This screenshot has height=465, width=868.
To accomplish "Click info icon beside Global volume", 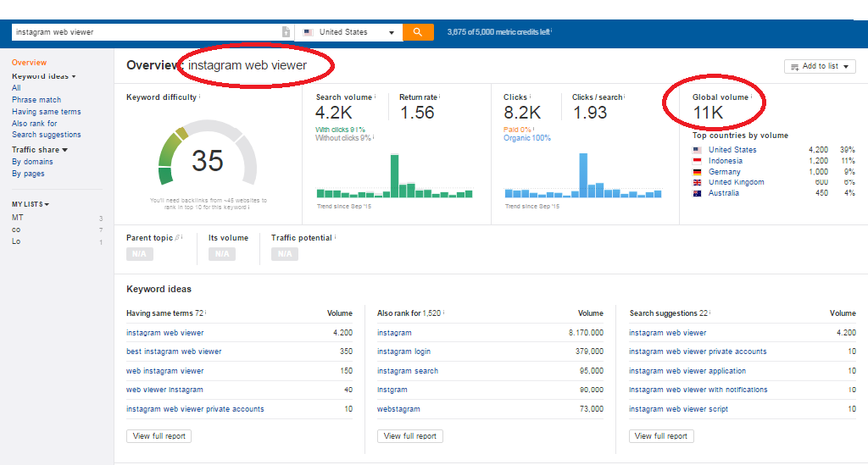I will [x=751, y=97].
